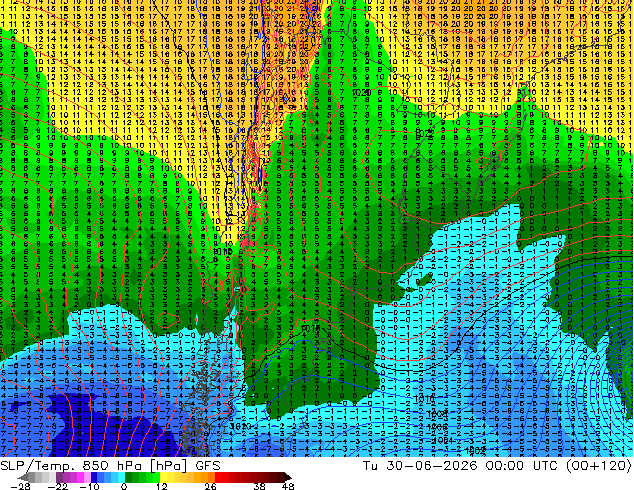The height and width of the screenshot is (490, 634).
Task: Click the 38 label under the color scale
Action: click(260, 486)
